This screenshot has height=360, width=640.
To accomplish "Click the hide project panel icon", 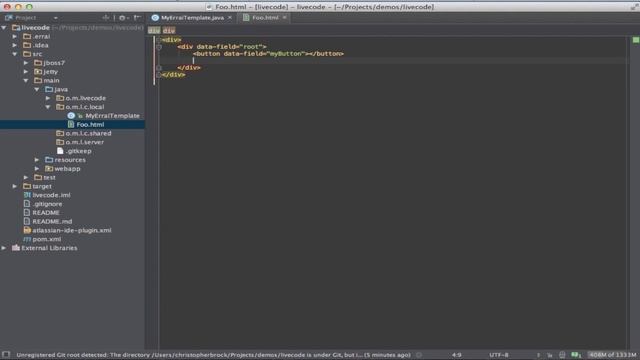I will [x=137, y=18].
